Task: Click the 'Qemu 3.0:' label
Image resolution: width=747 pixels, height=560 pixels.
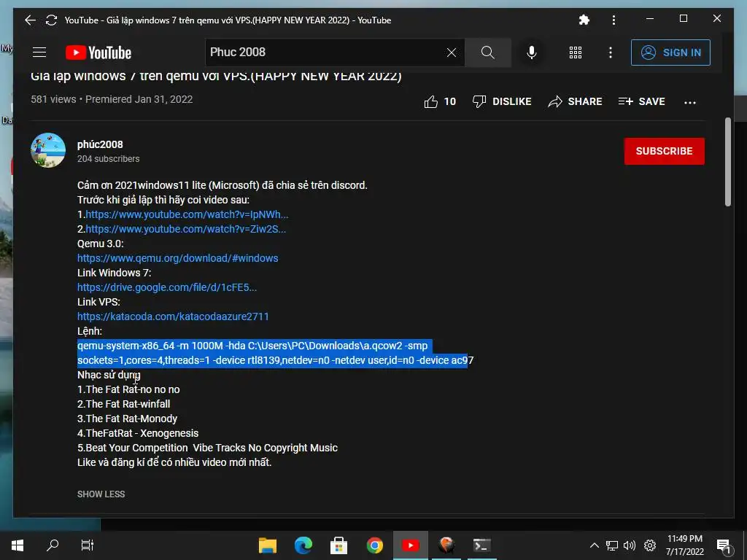Action: pos(101,244)
